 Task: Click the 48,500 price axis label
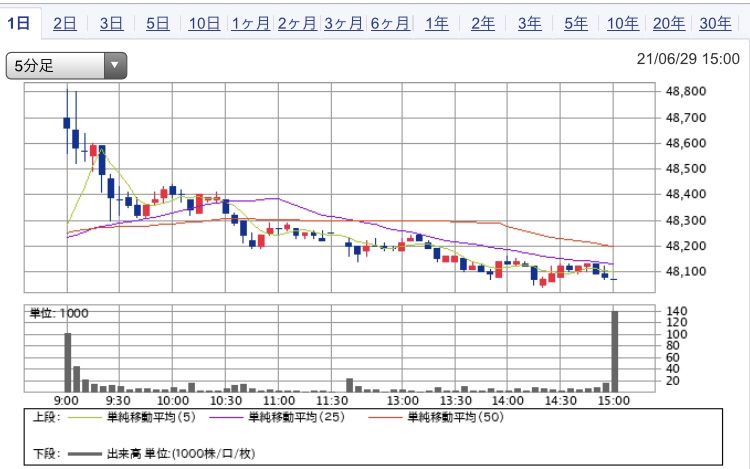tap(685, 168)
